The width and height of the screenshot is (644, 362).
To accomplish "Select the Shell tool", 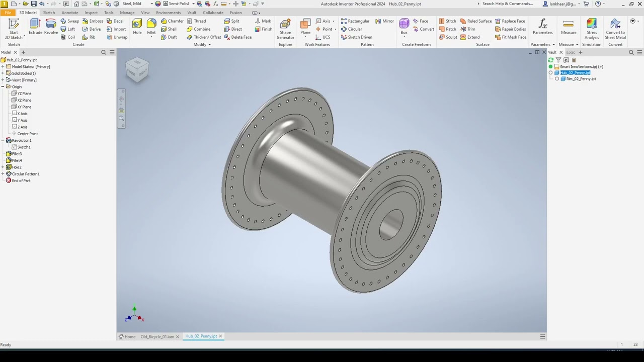I will [169, 29].
